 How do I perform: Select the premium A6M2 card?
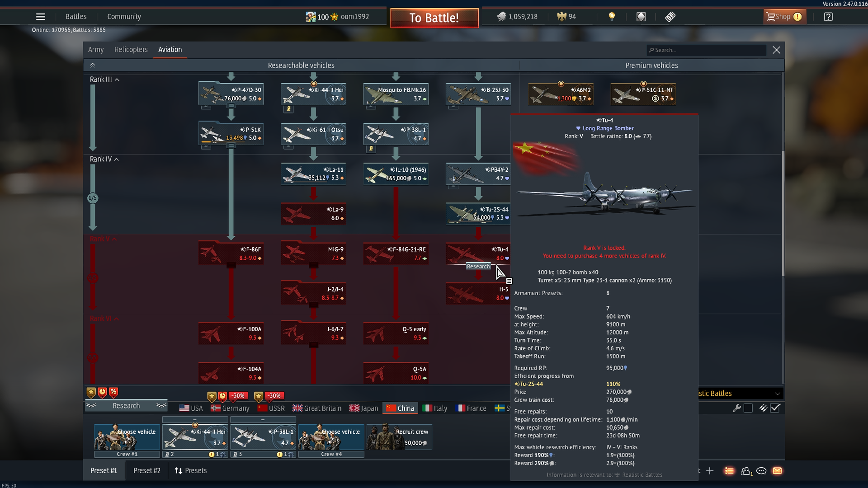[x=561, y=94]
